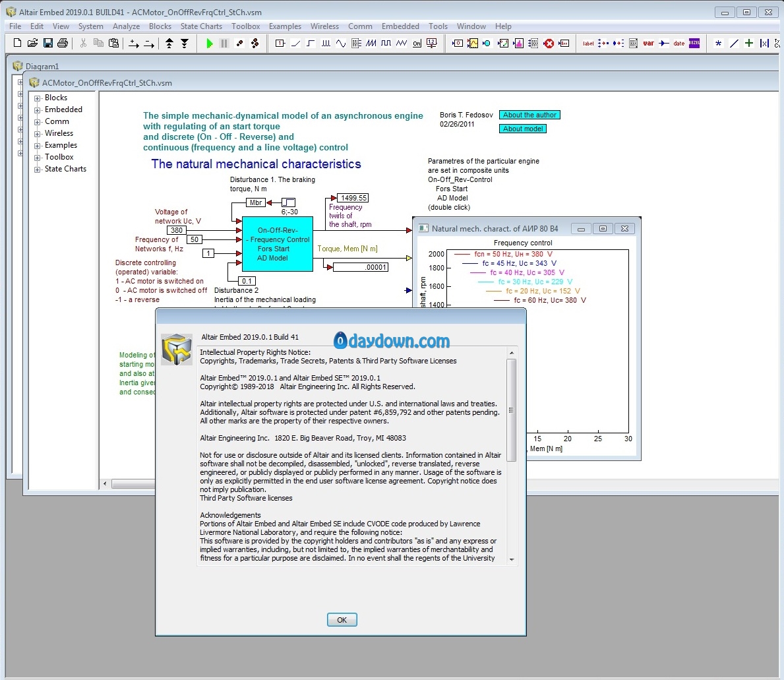Insert a label block from the toolbar
This screenshot has height=680, width=784.
coord(589,44)
